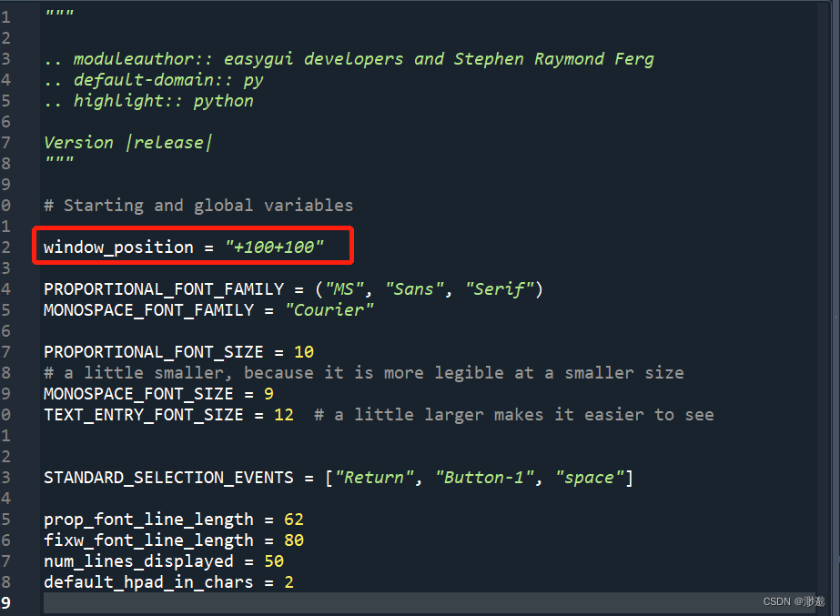Image resolution: width=840 pixels, height=616 pixels.
Task: Click the highlight:: python line
Action: tap(149, 101)
